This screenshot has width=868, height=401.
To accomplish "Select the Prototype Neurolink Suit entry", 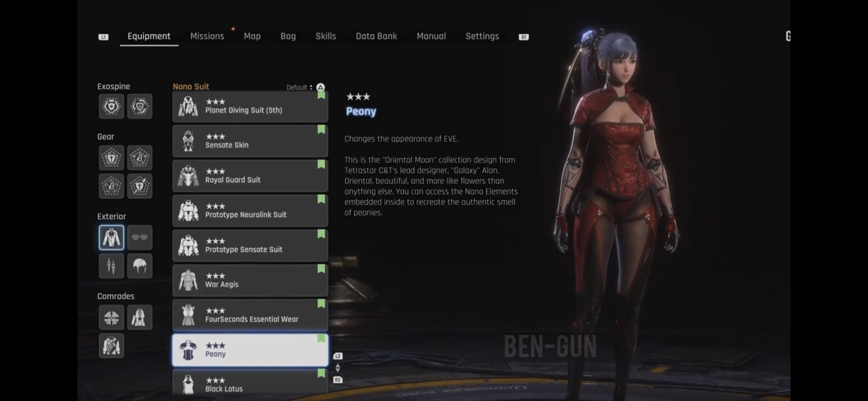I will [x=250, y=211].
